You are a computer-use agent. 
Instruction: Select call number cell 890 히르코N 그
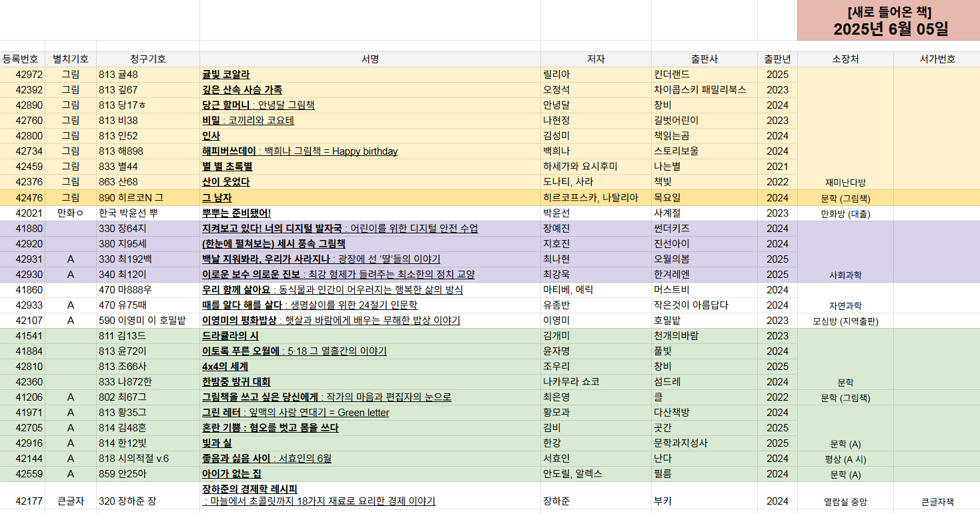148,198
